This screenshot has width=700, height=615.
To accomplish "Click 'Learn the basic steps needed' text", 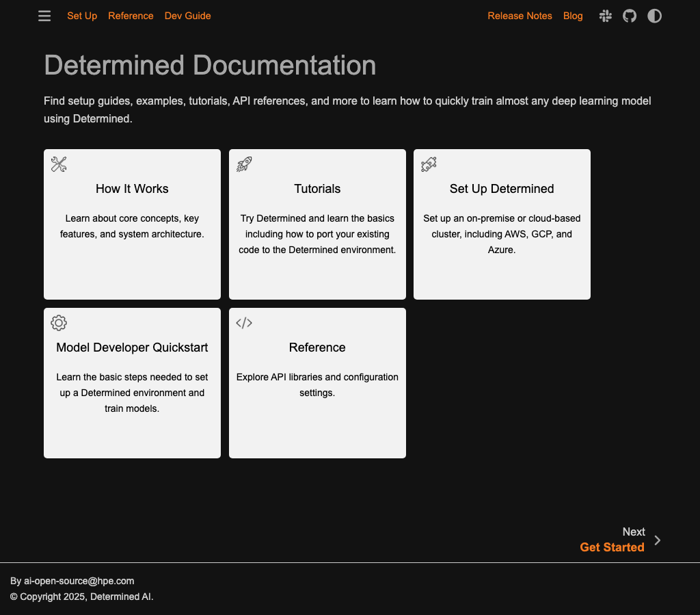I will pos(132,393).
